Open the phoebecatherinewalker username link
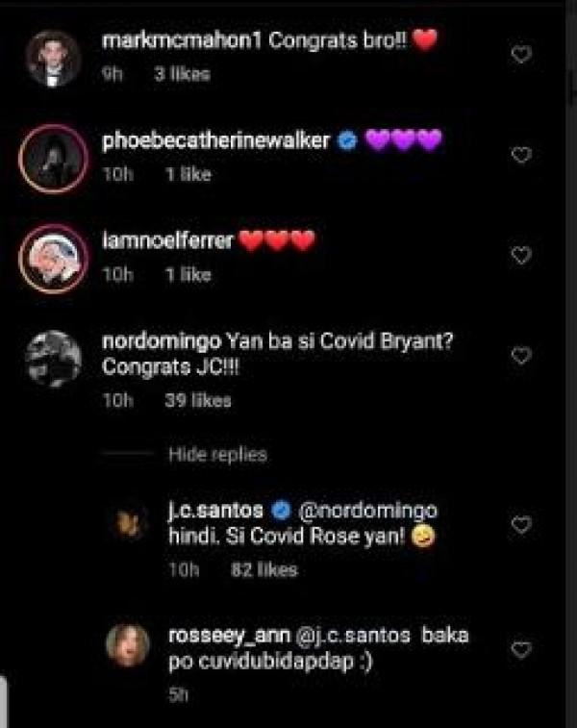Viewport: 577px width, 728px height. pyautogui.click(x=214, y=141)
